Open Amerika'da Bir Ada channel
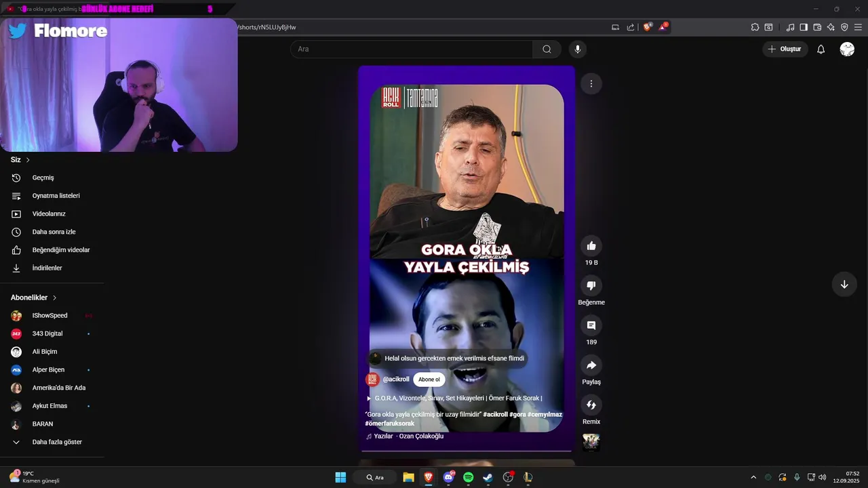This screenshot has width=868, height=488. (52, 388)
